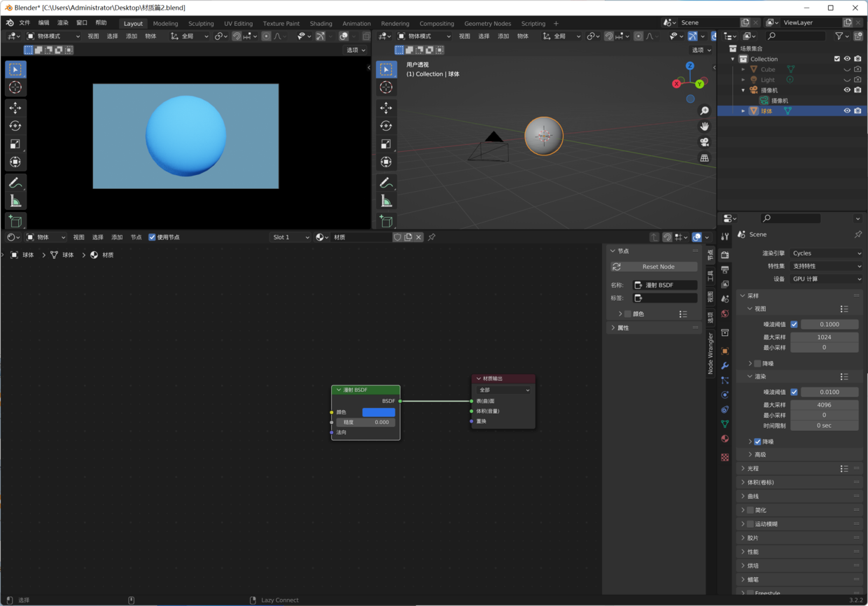Viewport: 868px width, 606px height.
Task: Toggle the 使用节点 checkbox
Action: pyautogui.click(x=152, y=237)
